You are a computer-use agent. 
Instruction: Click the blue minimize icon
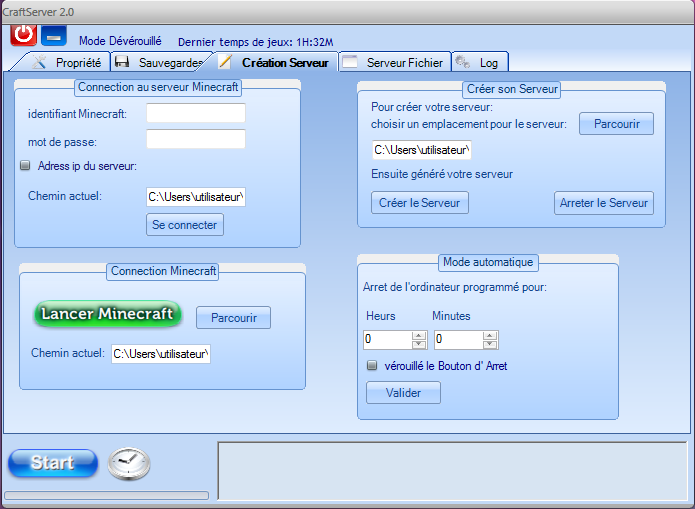[x=54, y=35]
